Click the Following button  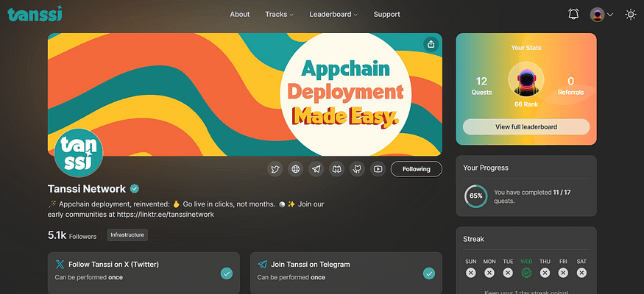pyautogui.click(x=417, y=169)
